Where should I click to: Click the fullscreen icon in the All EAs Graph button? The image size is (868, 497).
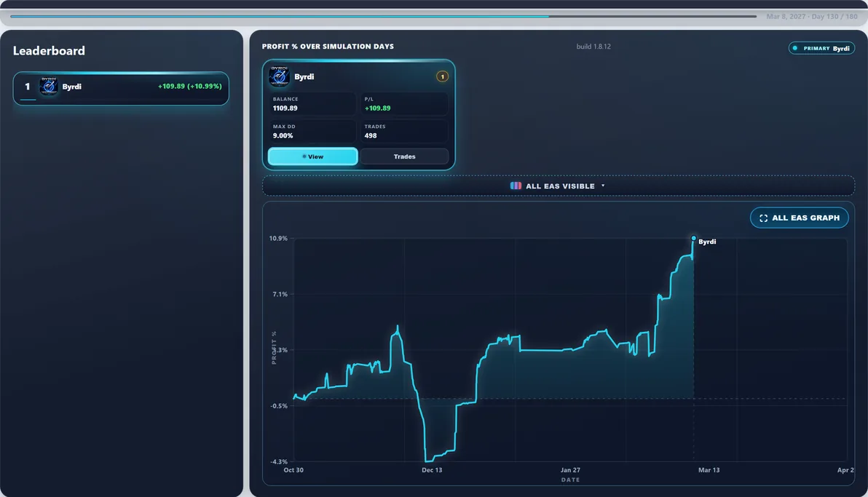(763, 218)
